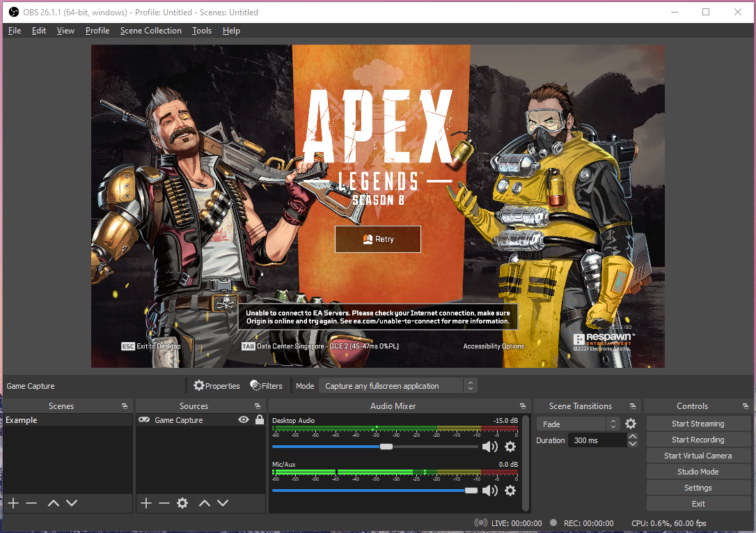Screen dimensions: 756x533
Task: Increase transition duration with up arrow
Action: click(x=633, y=437)
